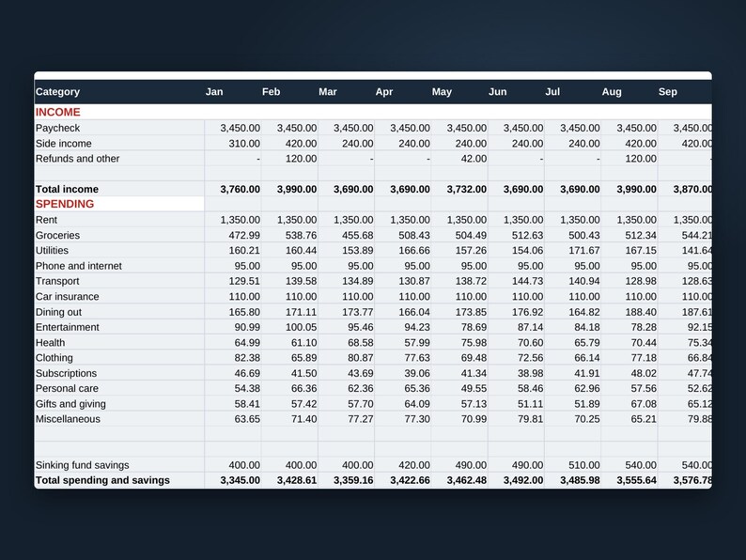Image resolution: width=746 pixels, height=560 pixels.
Task: Click Apr Subscriptions cell 39.06
Action: point(403,374)
